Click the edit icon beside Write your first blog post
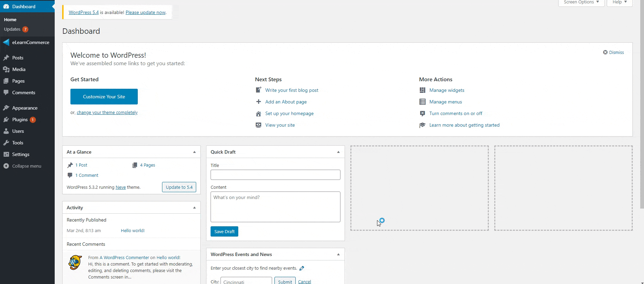This screenshot has height=284, width=644. 258,90
